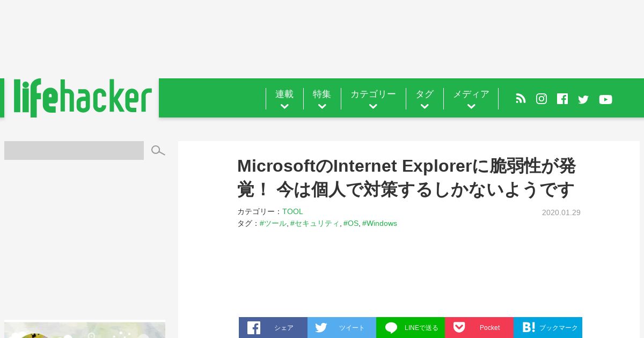Open the sidebar article thumbnail image
The height and width of the screenshot is (338, 644).
85,329
